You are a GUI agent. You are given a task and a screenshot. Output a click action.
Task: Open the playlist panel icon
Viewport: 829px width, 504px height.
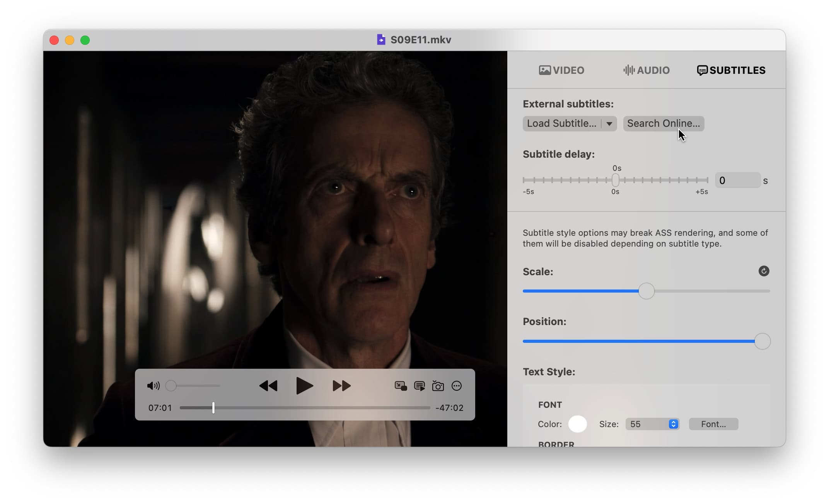point(419,386)
